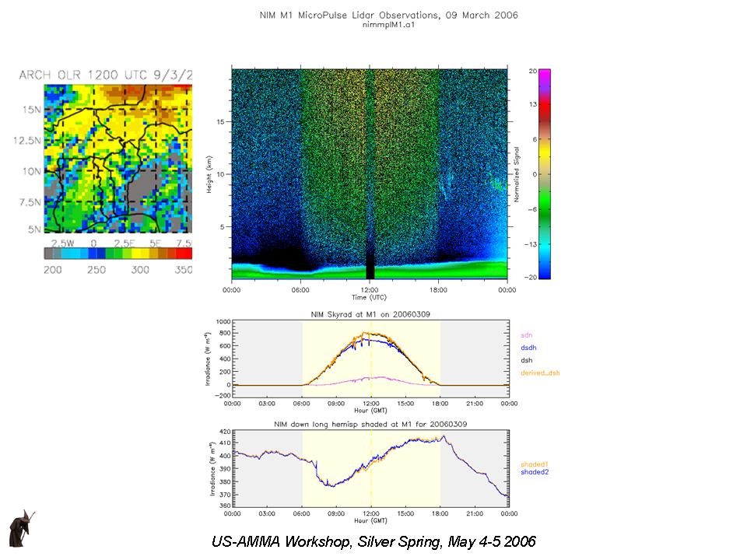
Task: Click the '12.5N' latitude label on the map
Action: [27, 141]
